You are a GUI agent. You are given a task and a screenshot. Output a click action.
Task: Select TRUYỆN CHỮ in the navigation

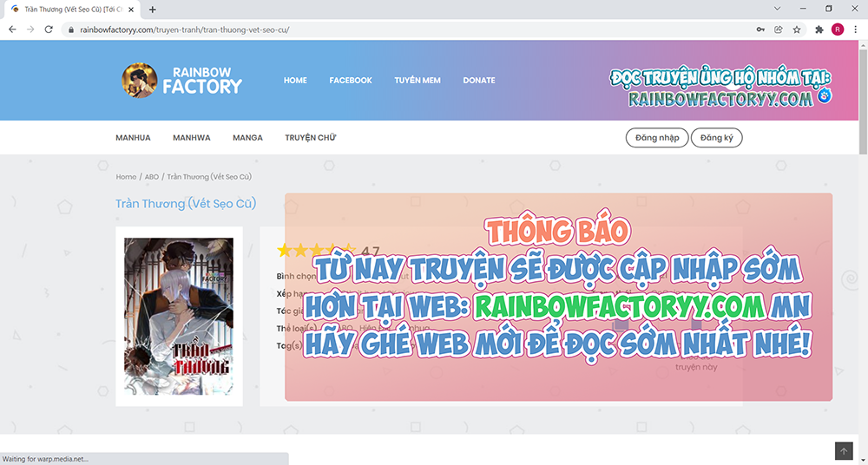(310, 138)
